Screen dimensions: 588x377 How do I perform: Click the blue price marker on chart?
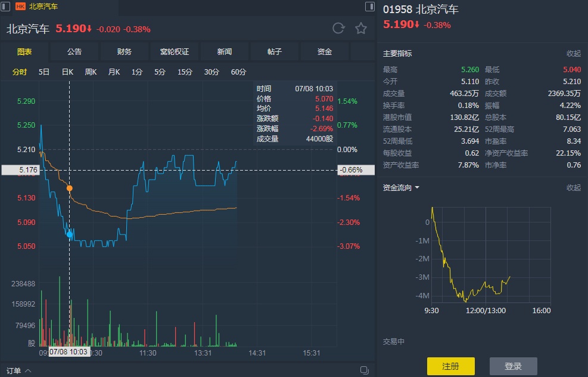click(69, 234)
